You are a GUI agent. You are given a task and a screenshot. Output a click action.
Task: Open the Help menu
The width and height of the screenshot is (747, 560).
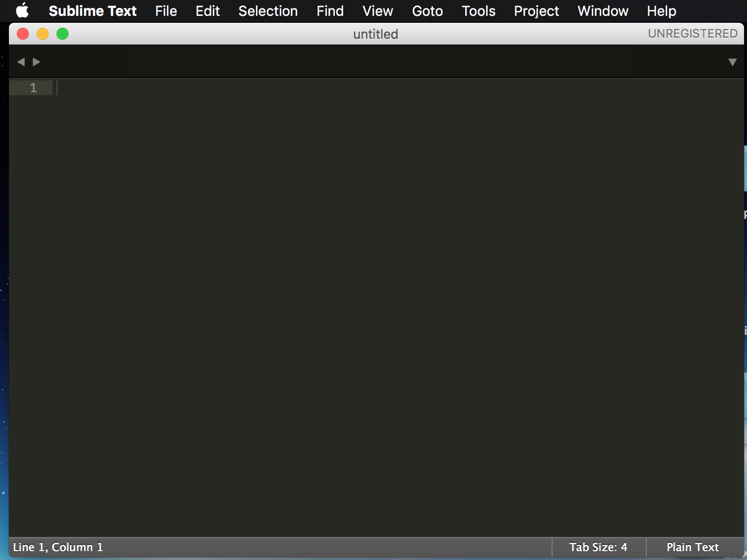coord(661,11)
